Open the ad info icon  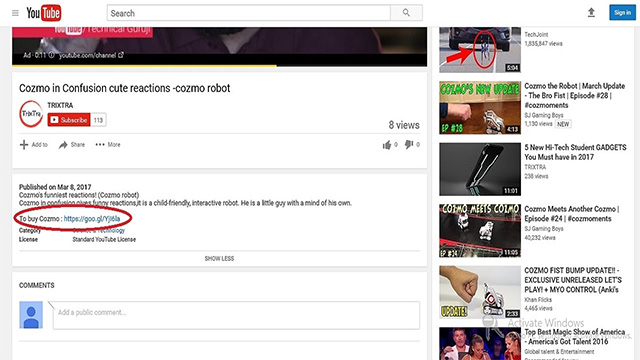[51, 55]
